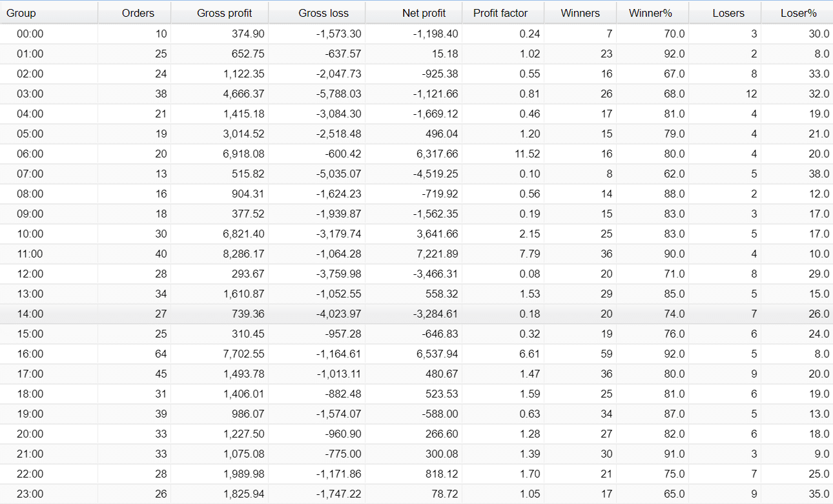This screenshot has height=504, width=833.
Task: Select net profit value 7,221.89
Action: coord(438,254)
